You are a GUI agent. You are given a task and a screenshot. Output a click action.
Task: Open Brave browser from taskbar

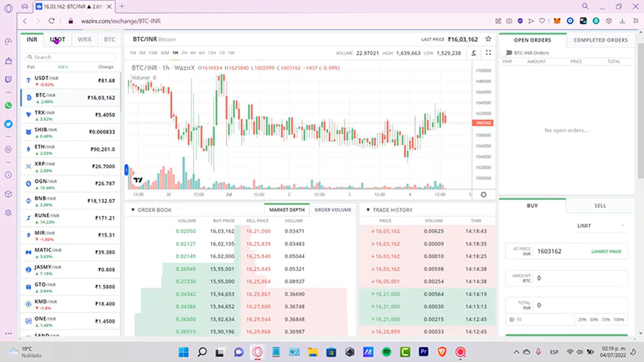(x=442, y=352)
